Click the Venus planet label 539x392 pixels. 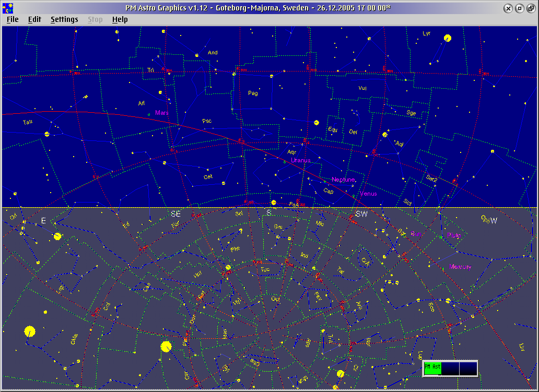(x=368, y=194)
